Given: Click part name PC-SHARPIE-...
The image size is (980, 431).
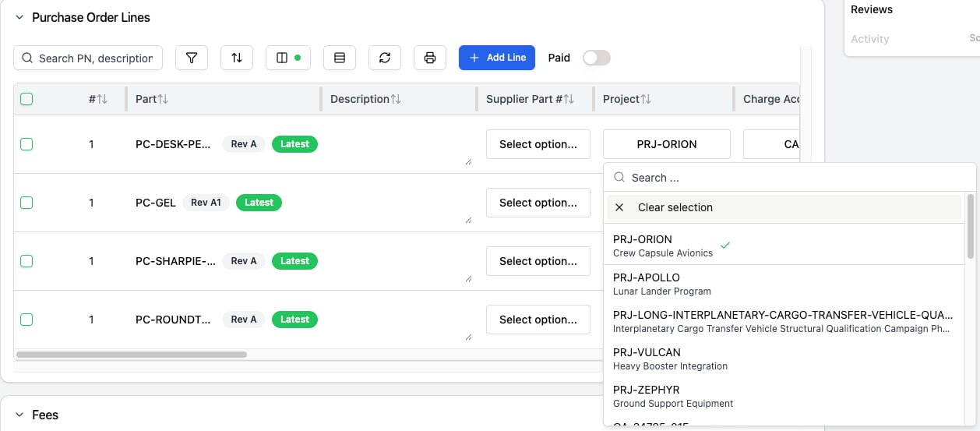Looking at the screenshot, I should tap(175, 261).
